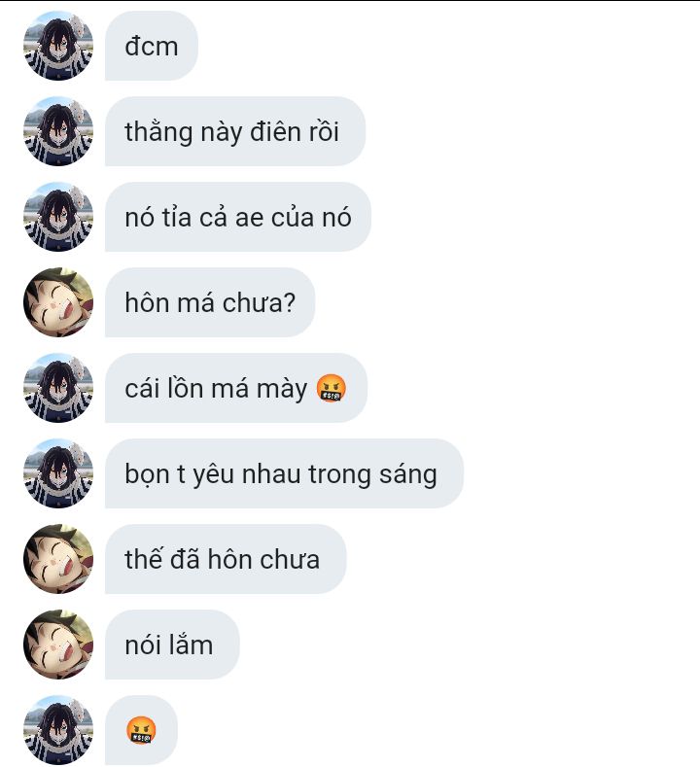The width and height of the screenshot is (700, 767).
Task: Click the avatar beside "nó tỉa cả ae của nó"
Action: [x=58, y=217]
